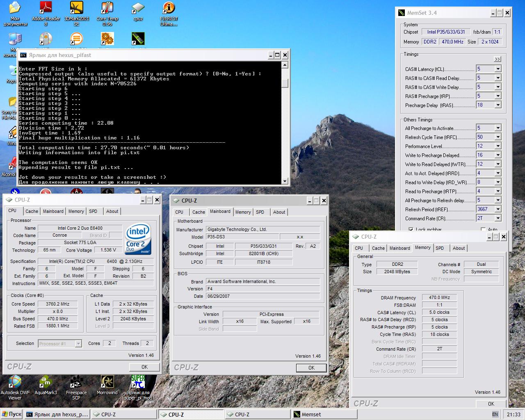
Task: Click the CPU-Z Memory window title icon
Action: 356,237
